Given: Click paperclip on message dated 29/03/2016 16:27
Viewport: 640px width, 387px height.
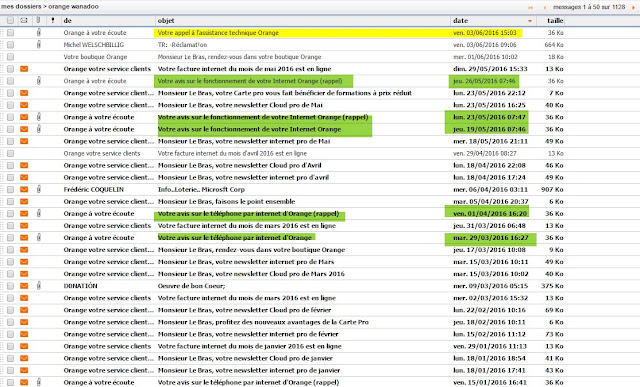Looking at the screenshot, I should [38, 238].
